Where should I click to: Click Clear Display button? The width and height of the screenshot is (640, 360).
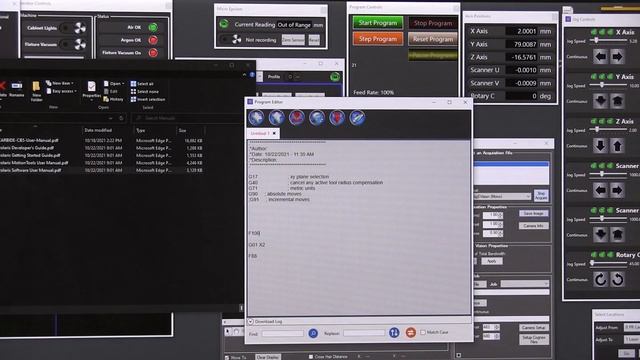(x=267, y=357)
